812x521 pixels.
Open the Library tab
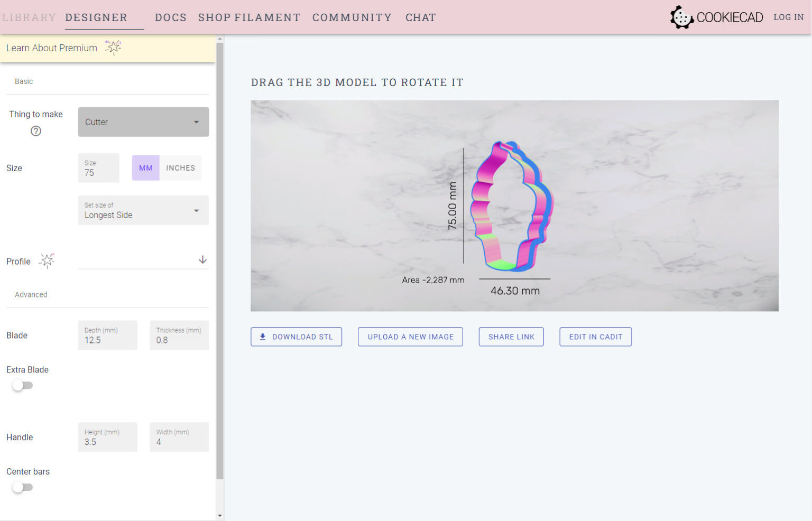(x=29, y=17)
